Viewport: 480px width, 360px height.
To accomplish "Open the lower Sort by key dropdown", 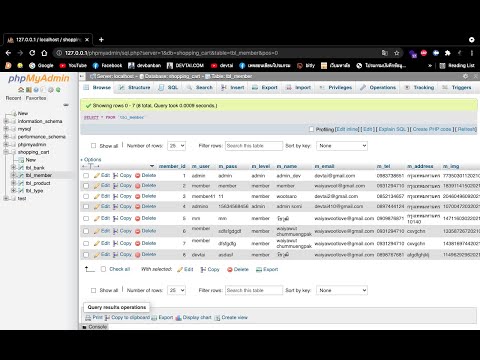I will (x=342, y=290).
